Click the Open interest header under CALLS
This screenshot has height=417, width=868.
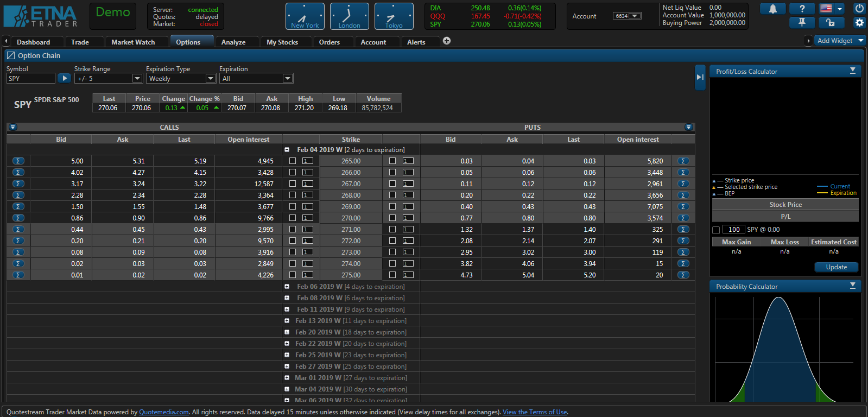[x=249, y=140]
